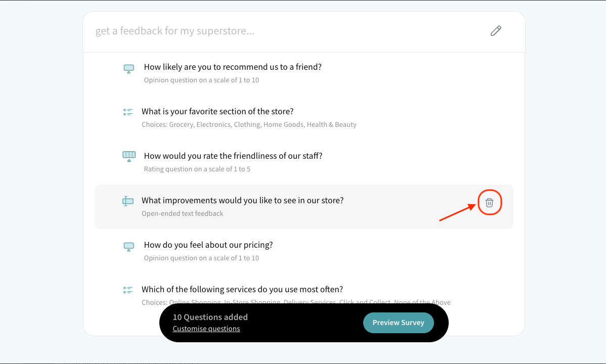Select the "What is your favorite section" question
Viewport: 606px width, 364px height.
(x=218, y=111)
